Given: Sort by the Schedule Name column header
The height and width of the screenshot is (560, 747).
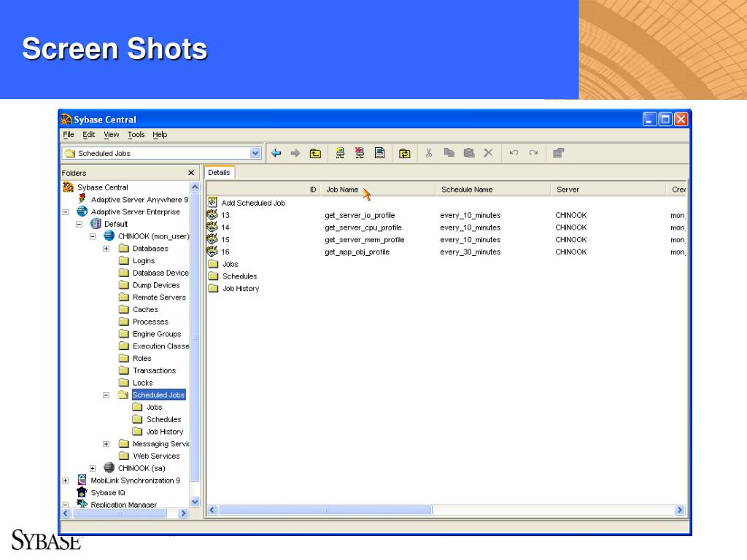Looking at the screenshot, I should tap(493, 189).
